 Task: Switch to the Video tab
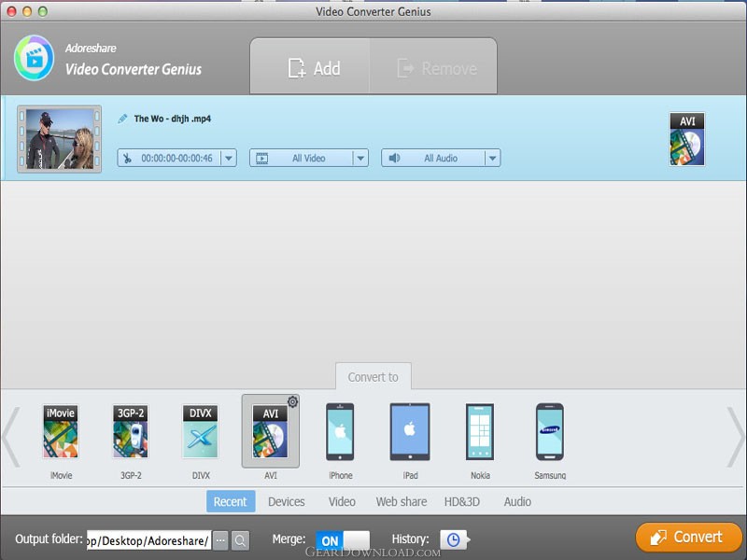pyautogui.click(x=342, y=501)
